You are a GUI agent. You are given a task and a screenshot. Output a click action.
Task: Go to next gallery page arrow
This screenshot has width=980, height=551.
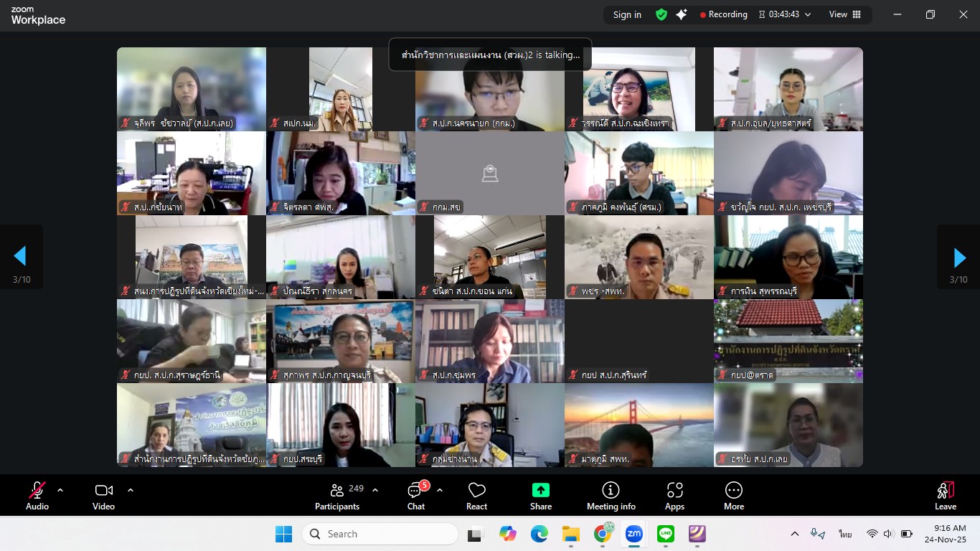(958, 258)
